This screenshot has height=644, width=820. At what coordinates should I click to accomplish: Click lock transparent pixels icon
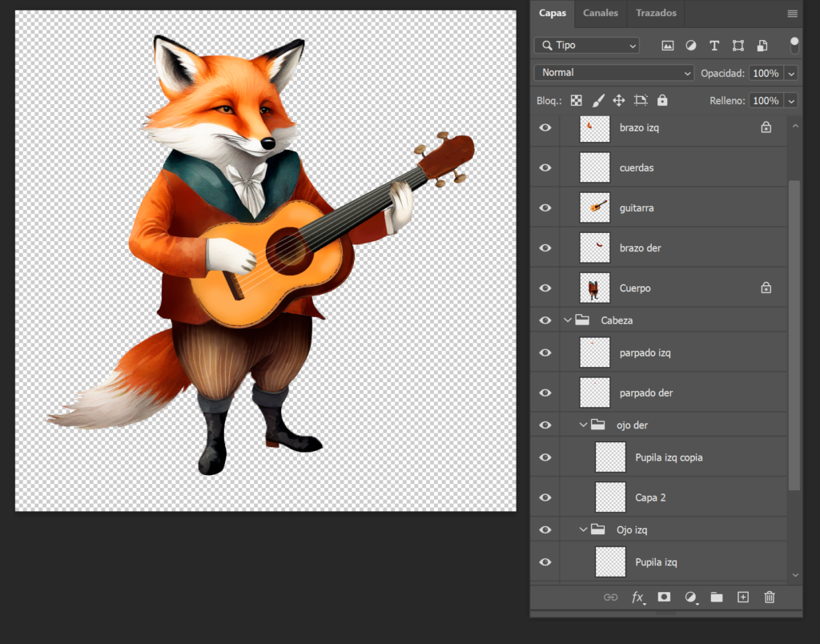(x=576, y=101)
